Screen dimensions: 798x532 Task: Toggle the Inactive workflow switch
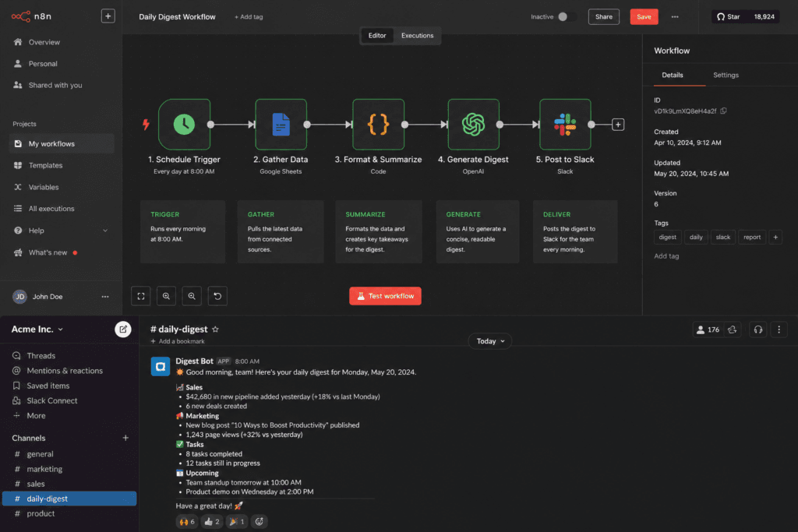pos(566,17)
